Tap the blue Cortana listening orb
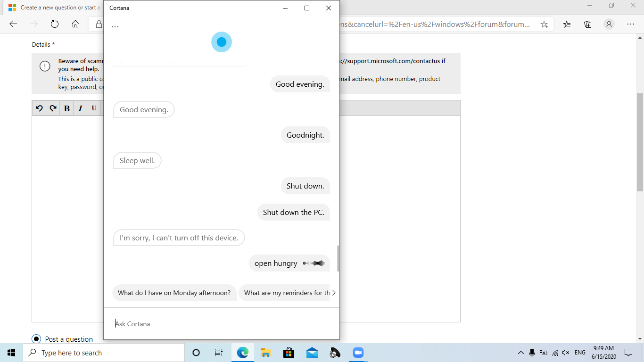The image size is (644, 362). coord(222,42)
